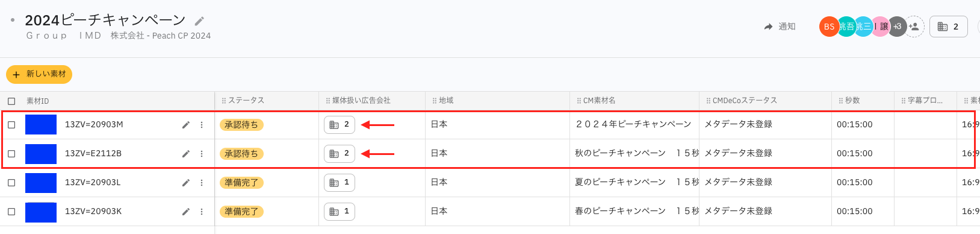The width and height of the screenshot is (980, 234).
Task: Click the ステータス column header
Action: coord(246,101)
